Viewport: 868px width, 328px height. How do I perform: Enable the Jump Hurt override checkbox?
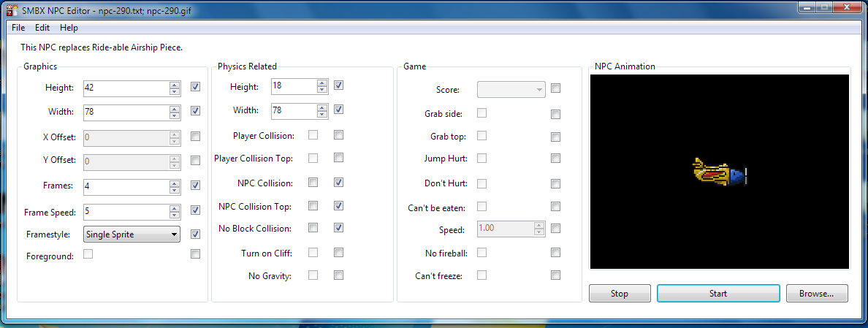click(556, 159)
